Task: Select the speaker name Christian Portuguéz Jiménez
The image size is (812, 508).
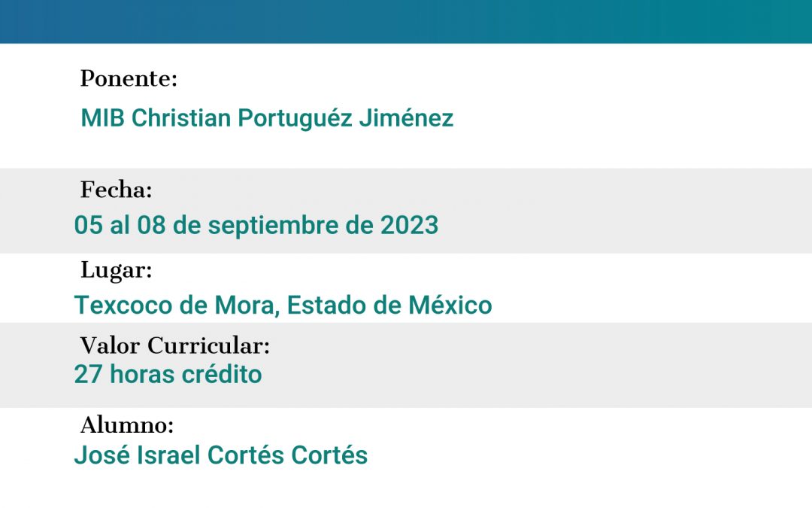Action: (x=292, y=118)
